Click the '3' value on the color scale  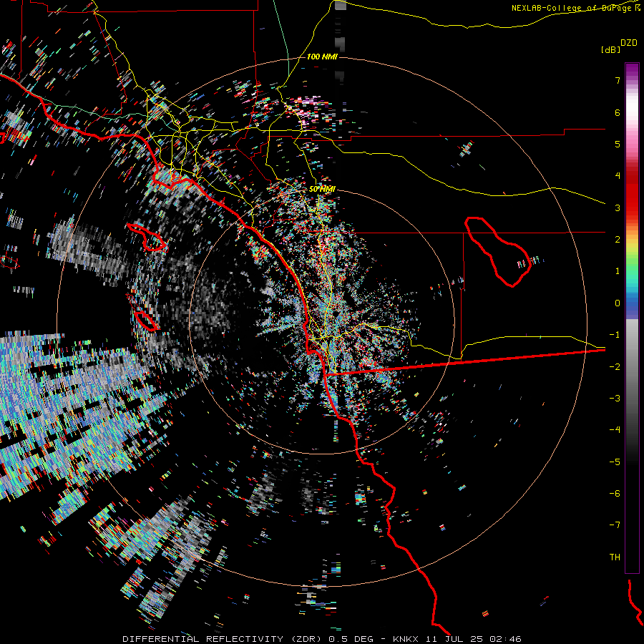pos(618,208)
